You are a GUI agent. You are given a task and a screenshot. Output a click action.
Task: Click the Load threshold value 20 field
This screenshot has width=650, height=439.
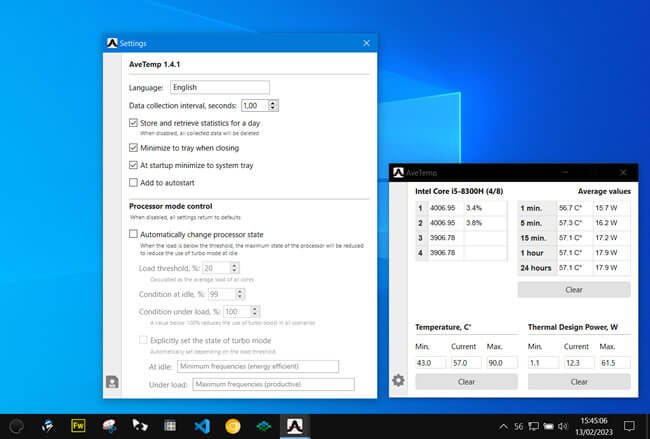click(216, 268)
